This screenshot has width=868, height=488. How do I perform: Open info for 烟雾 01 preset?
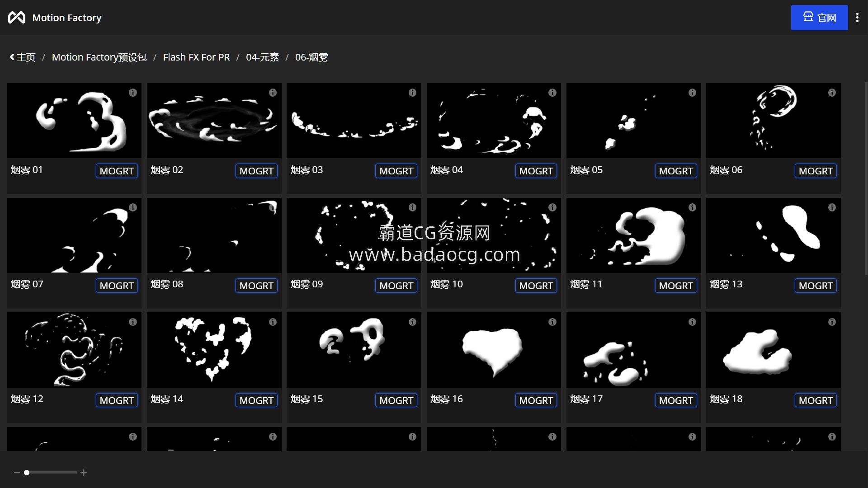tap(133, 93)
